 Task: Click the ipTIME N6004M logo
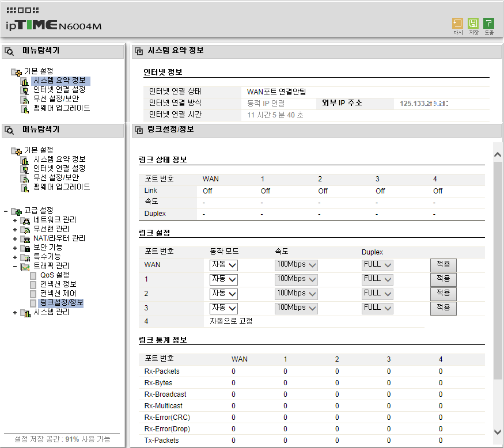54,25
